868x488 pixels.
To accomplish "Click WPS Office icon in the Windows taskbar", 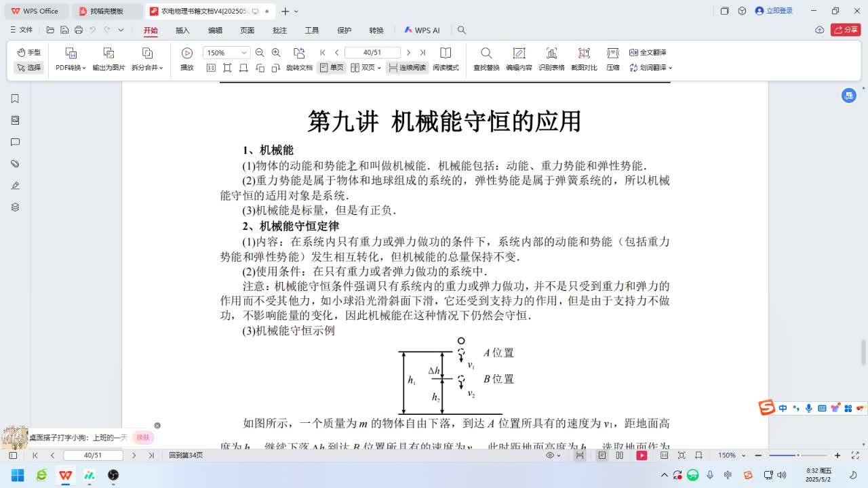I will [x=65, y=475].
